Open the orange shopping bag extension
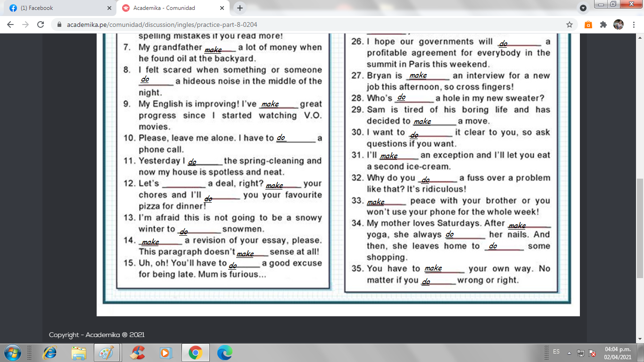The width and height of the screenshot is (644, 362). tap(588, 25)
